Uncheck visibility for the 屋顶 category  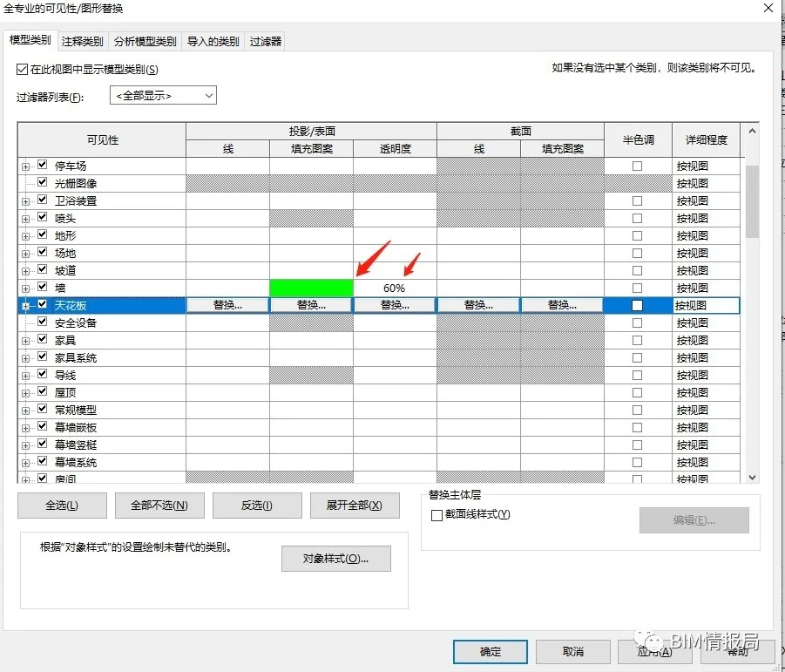41,392
